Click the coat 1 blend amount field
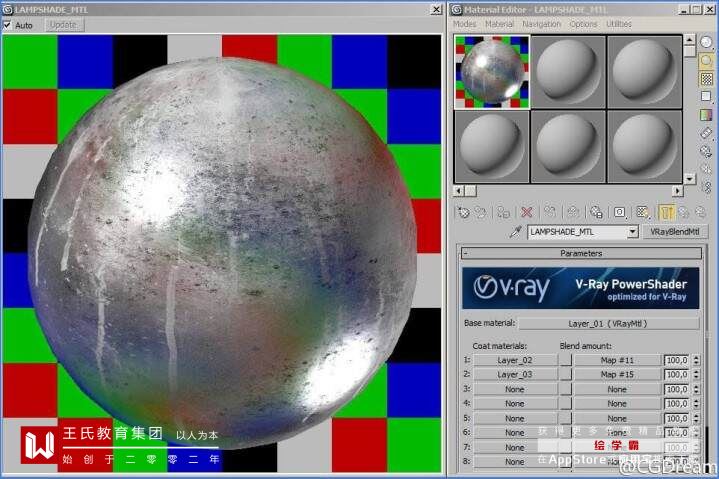Image resolution: width=719 pixels, height=479 pixels. 677,360
